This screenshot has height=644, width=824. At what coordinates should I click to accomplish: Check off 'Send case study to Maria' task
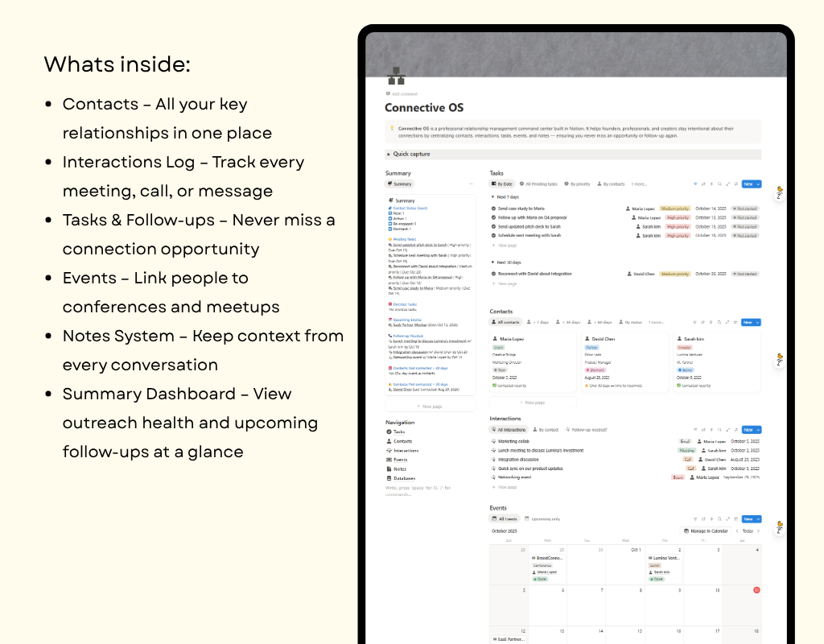(x=493, y=208)
